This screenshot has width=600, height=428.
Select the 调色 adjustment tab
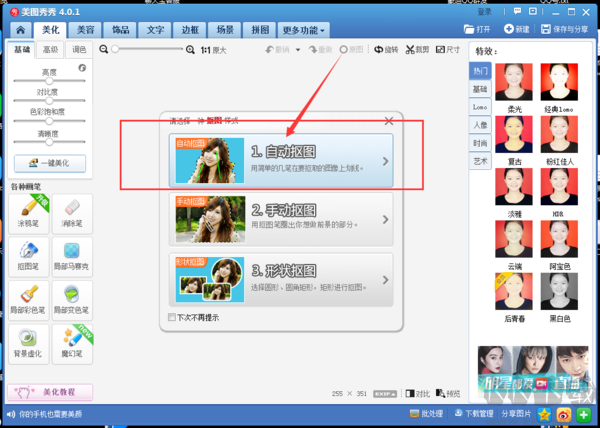click(79, 50)
